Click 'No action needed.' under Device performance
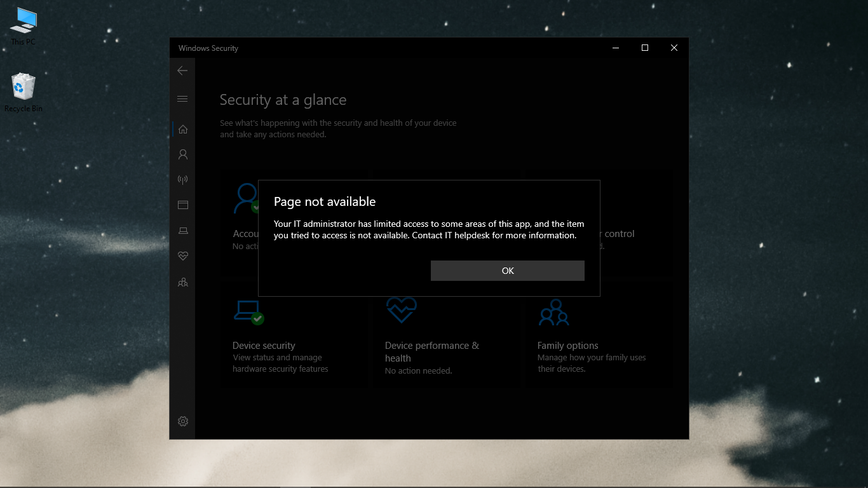868x488 pixels. click(418, 370)
